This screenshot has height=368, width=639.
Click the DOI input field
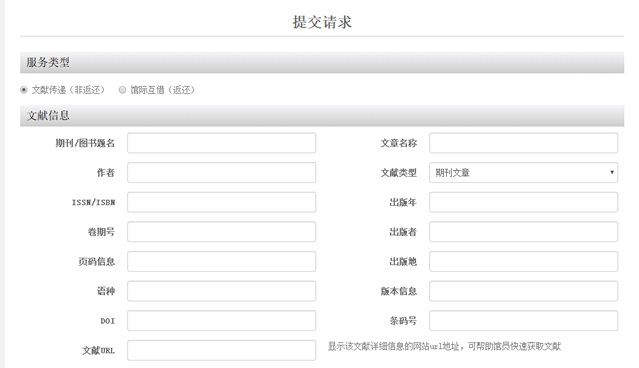[221, 320]
